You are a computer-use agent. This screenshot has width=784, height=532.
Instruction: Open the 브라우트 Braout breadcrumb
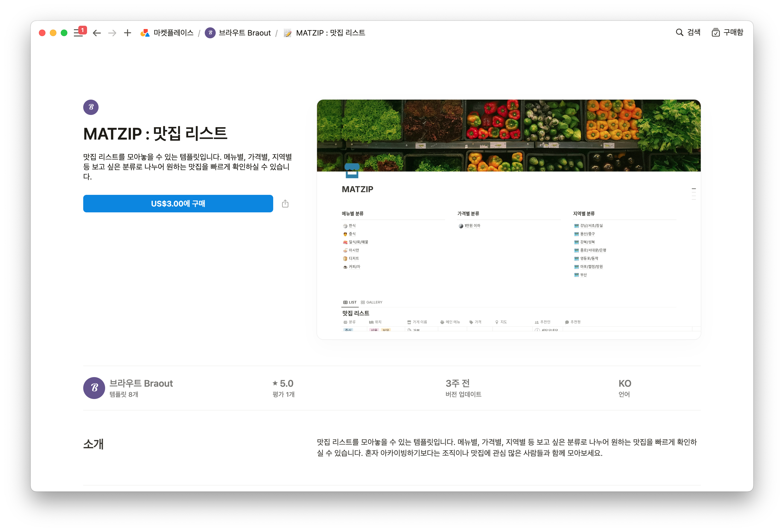238,33
